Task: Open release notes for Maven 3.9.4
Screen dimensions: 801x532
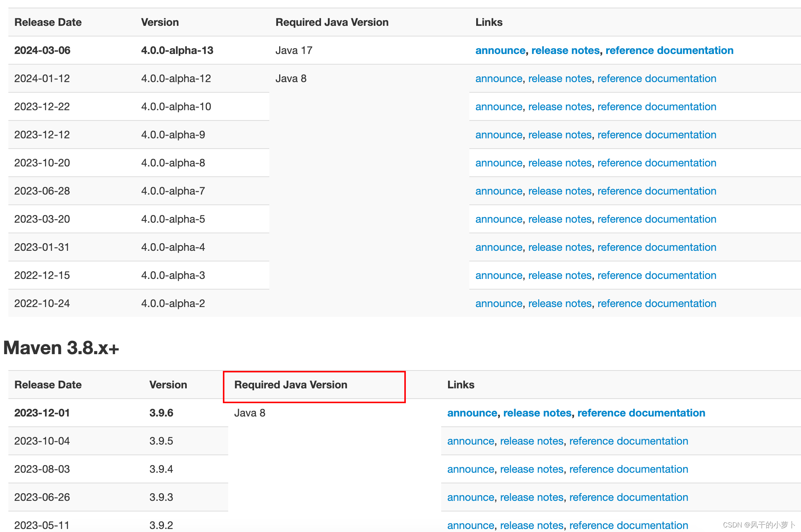Action: point(532,469)
